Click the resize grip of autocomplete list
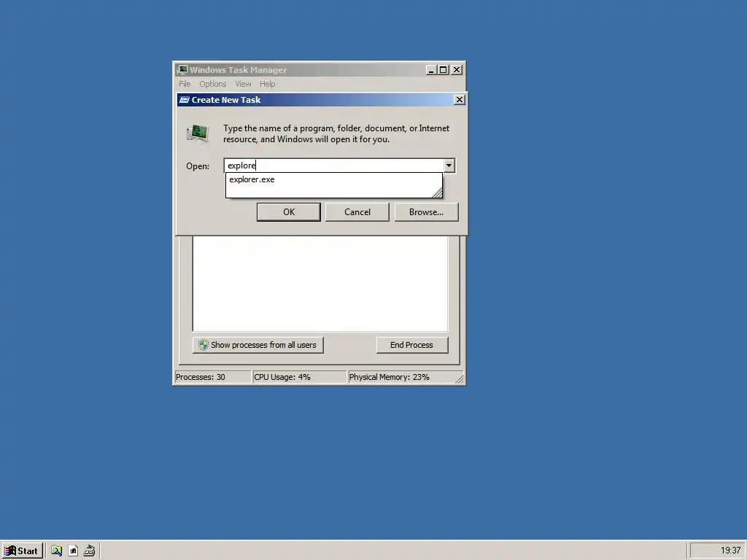The image size is (747, 560). coord(438,192)
